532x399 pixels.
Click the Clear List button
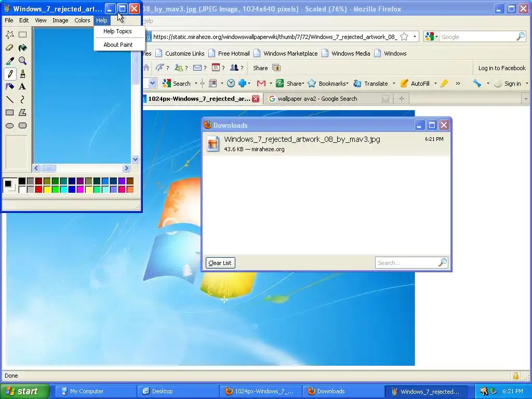(x=220, y=263)
